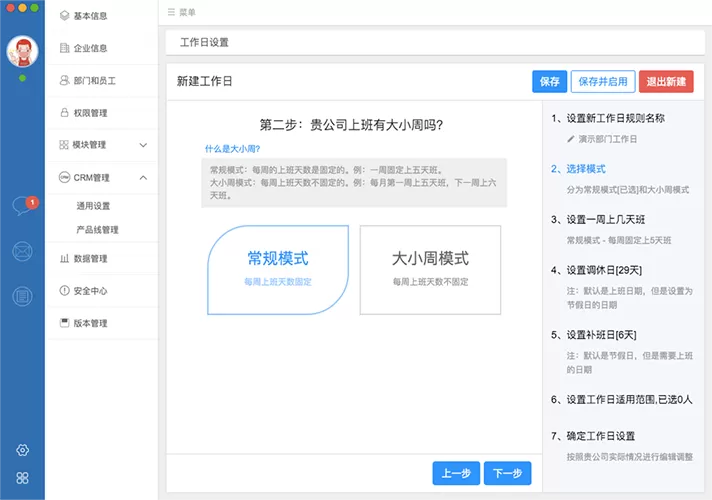Open the document list icon in blue sidebar
Viewport: 712px width, 500px height.
click(x=22, y=297)
